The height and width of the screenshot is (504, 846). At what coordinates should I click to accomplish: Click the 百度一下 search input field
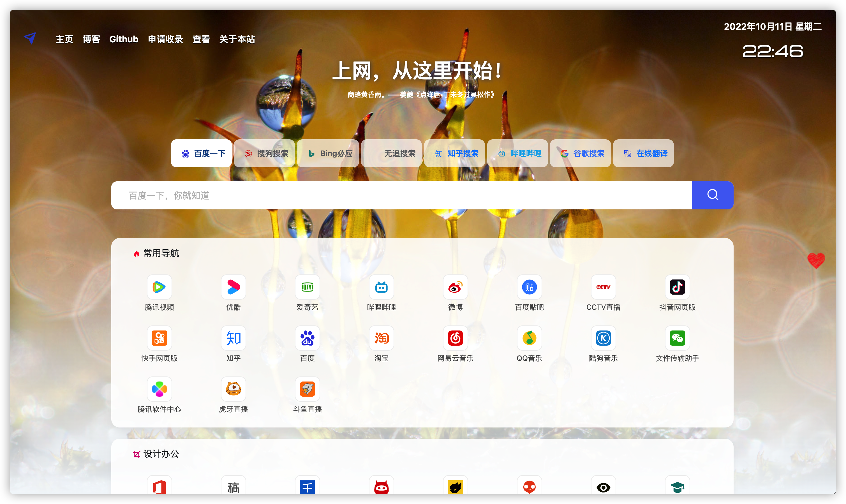[401, 195]
